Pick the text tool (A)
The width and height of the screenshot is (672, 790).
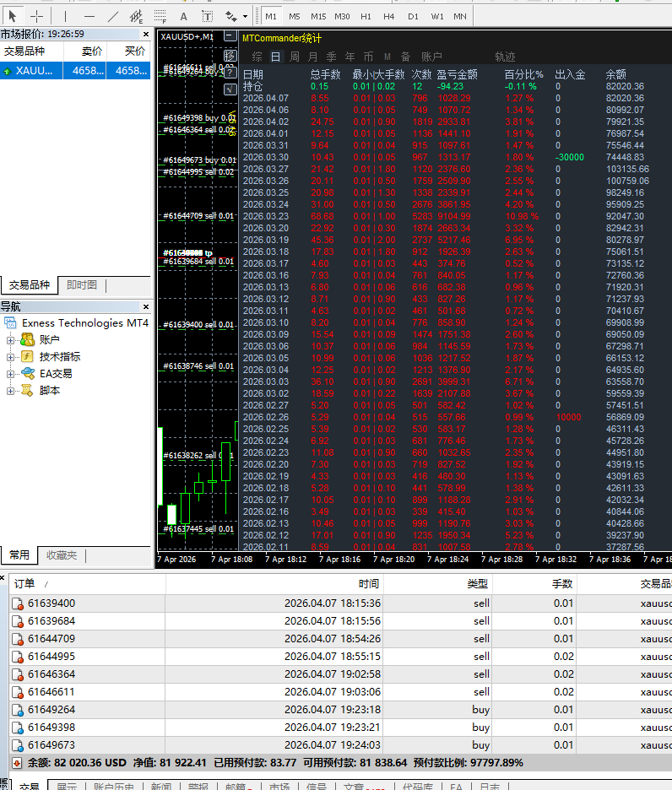tap(183, 16)
